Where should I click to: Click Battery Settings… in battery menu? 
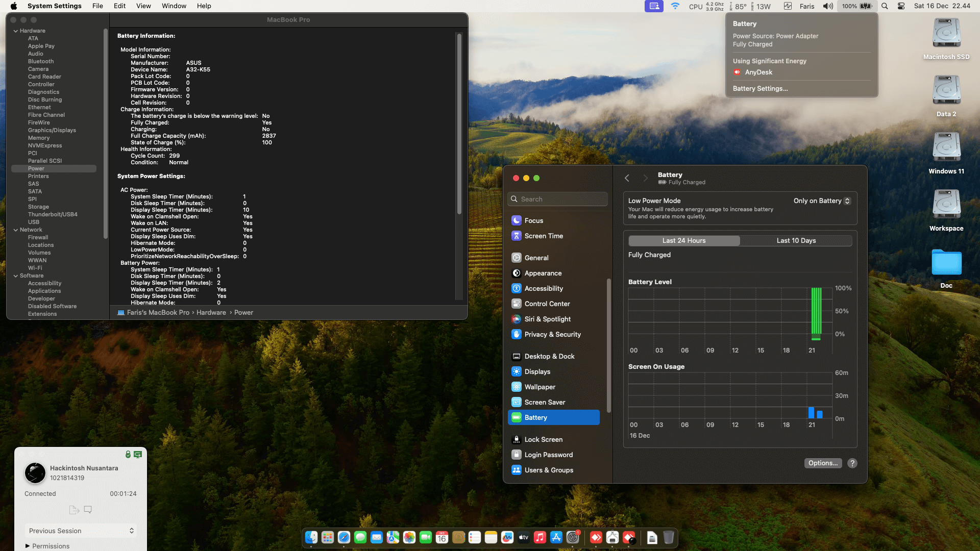760,88
